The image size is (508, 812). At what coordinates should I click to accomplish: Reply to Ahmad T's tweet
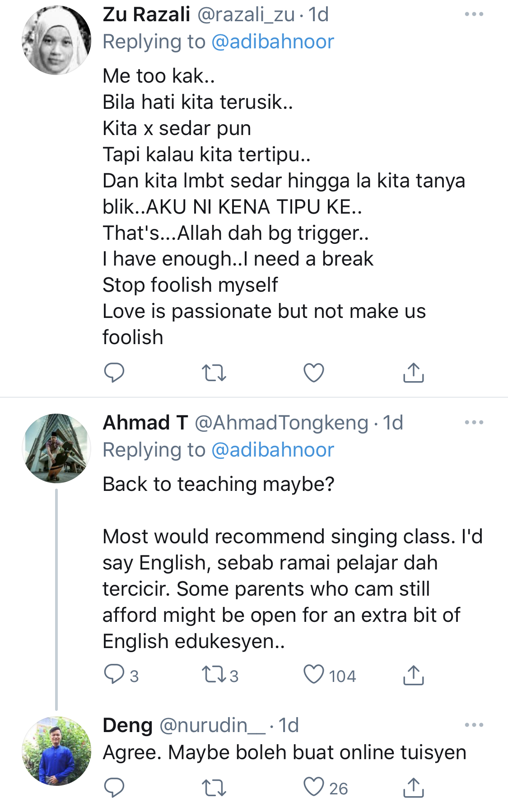(x=114, y=675)
